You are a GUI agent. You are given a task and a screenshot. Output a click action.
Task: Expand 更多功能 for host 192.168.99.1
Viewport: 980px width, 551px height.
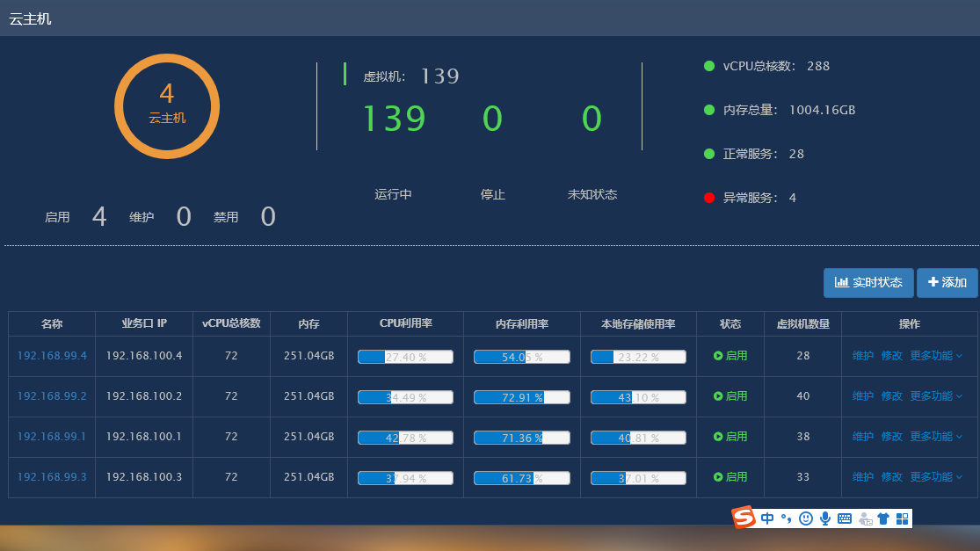coord(936,437)
